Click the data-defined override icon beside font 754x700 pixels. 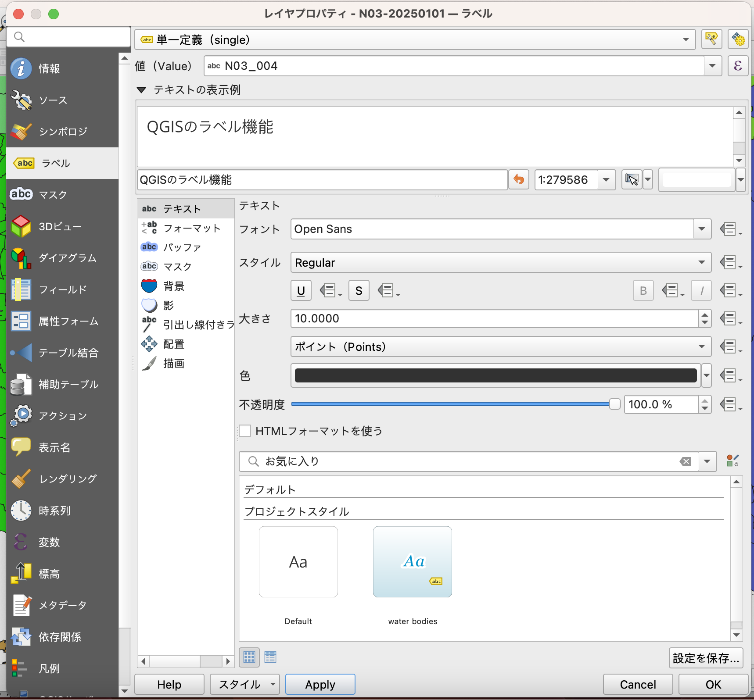pos(729,229)
